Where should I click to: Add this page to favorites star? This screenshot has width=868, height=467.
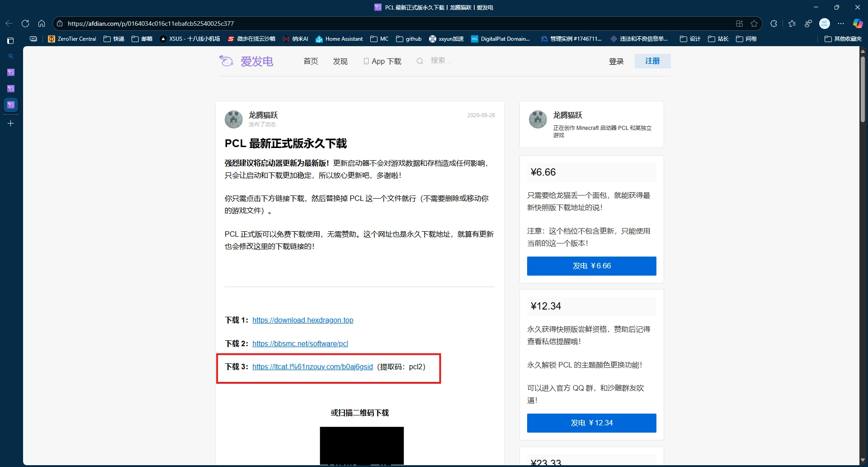click(x=754, y=24)
